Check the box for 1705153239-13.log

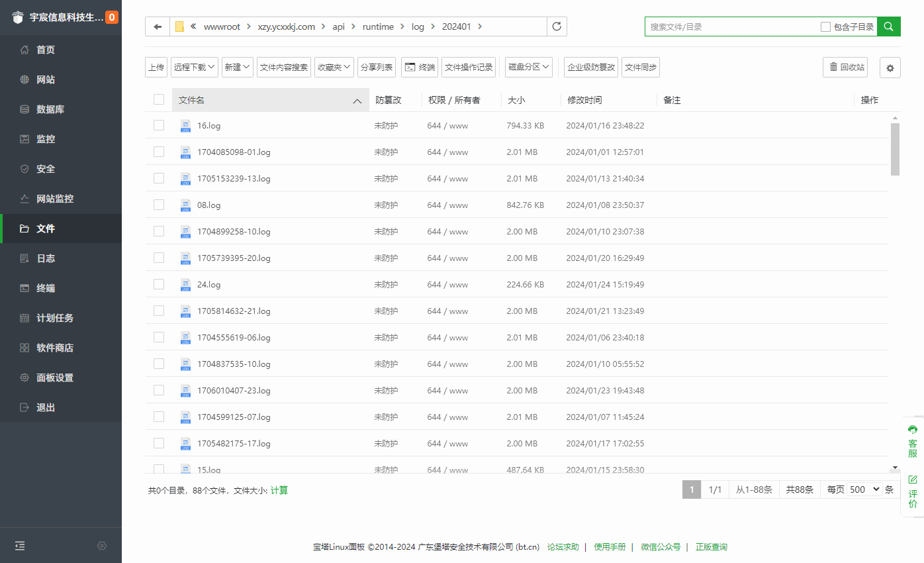coord(159,178)
